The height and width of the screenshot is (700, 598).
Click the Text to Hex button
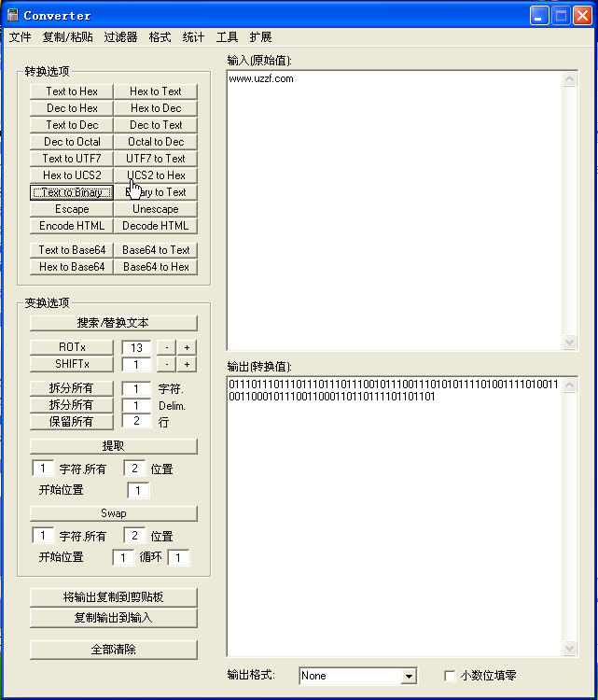(72, 91)
